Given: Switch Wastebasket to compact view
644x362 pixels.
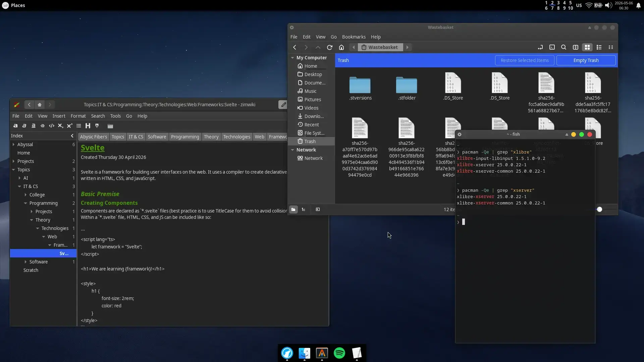Looking at the screenshot, I should pyautogui.click(x=610, y=47).
